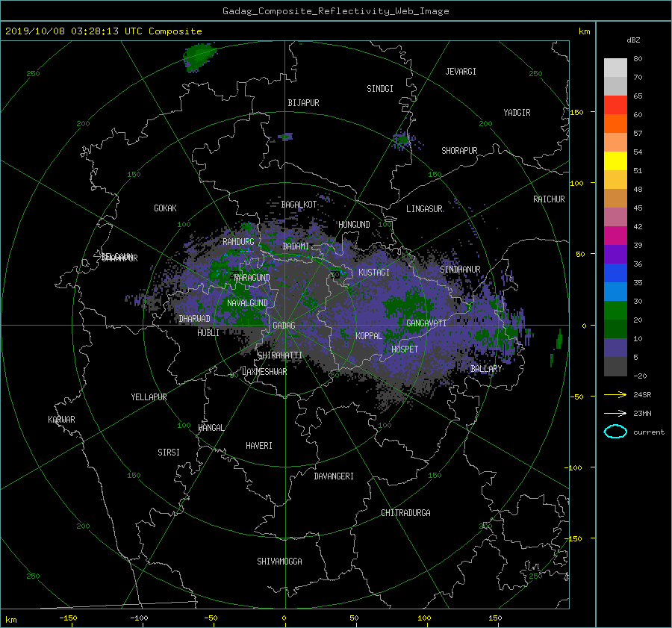
Task: Select the DHARWAD city label
Action: click(x=195, y=319)
